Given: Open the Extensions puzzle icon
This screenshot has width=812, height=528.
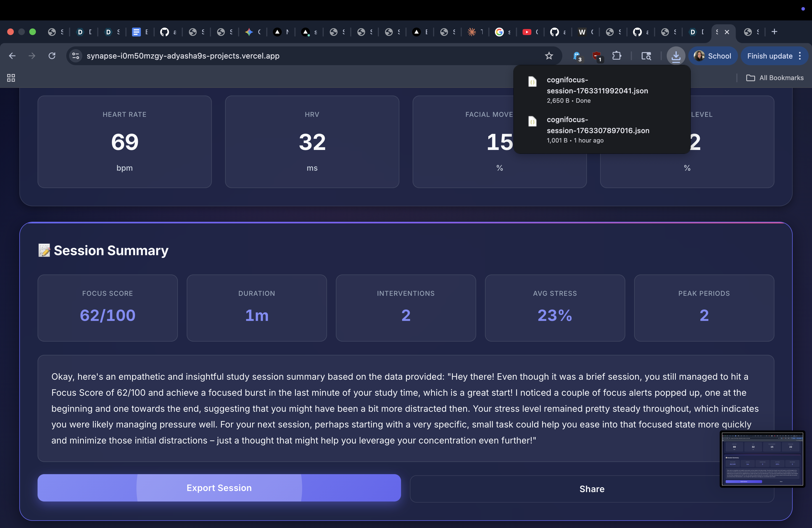Looking at the screenshot, I should click(x=616, y=56).
